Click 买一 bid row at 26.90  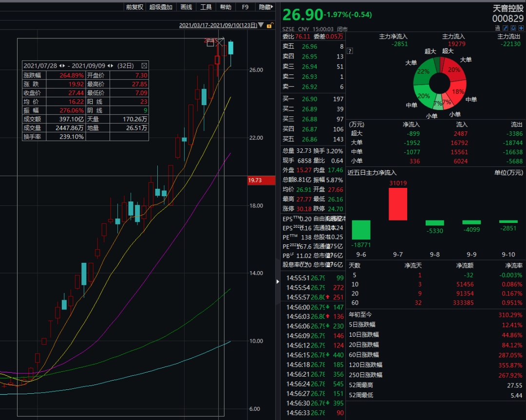[313, 99]
